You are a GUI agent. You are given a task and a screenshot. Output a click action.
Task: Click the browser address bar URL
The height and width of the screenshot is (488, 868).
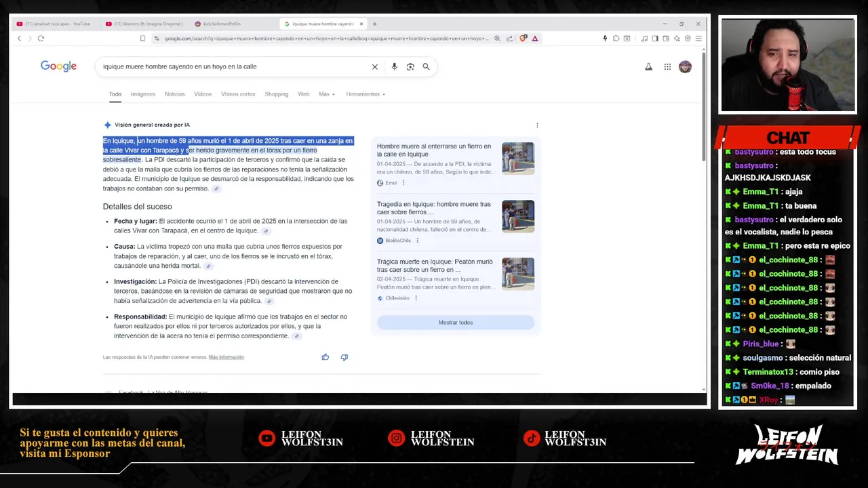[x=325, y=39]
